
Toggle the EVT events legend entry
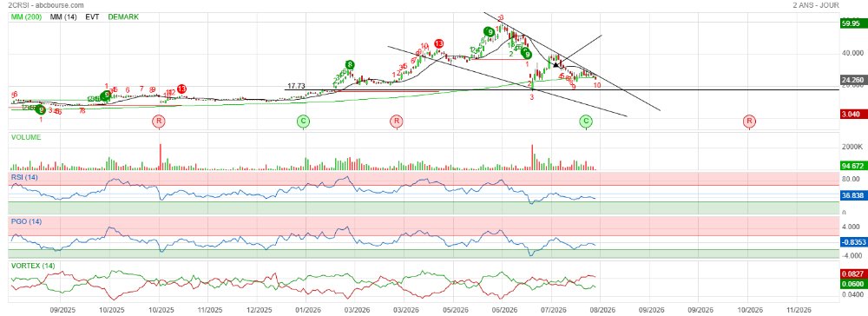[93, 17]
